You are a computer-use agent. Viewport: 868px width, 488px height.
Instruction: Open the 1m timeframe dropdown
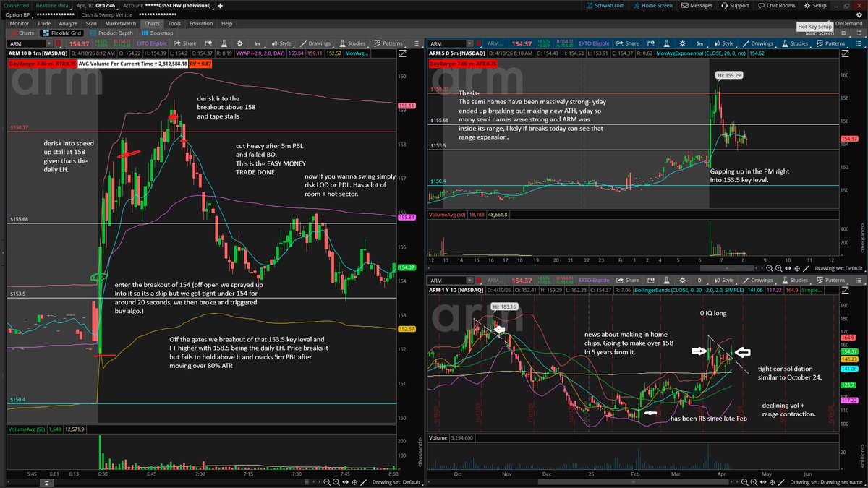(x=258, y=43)
